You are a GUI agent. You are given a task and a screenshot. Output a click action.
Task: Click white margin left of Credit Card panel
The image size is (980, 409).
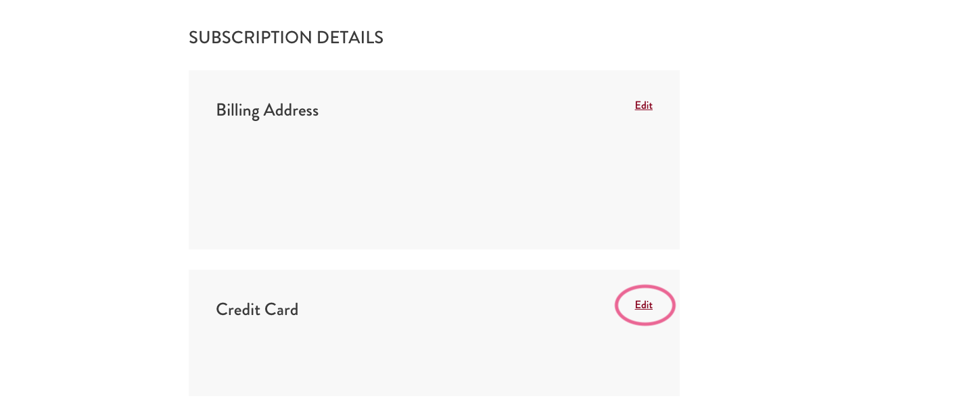click(x=95, y=331)
